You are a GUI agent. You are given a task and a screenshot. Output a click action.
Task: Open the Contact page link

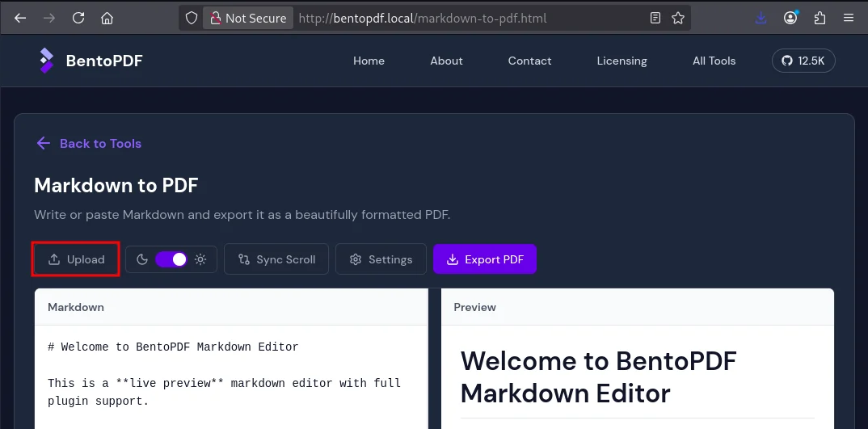point(529,61)
